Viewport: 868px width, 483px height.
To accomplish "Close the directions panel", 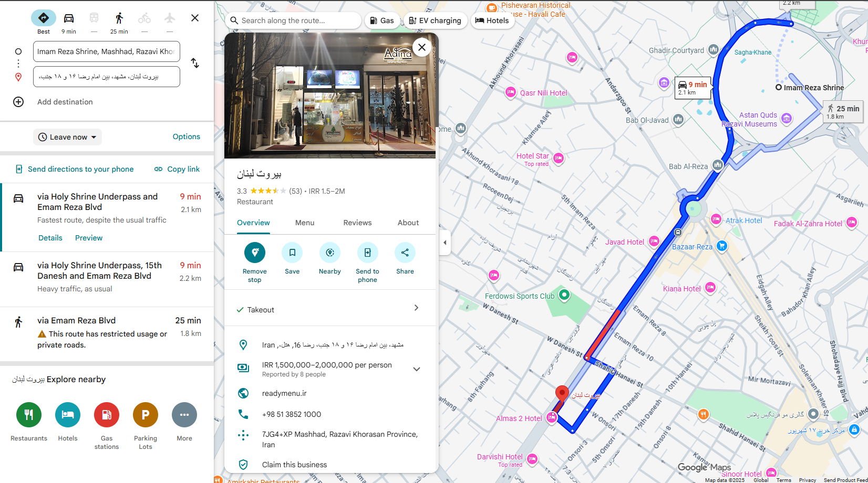I will click(195, 18).
